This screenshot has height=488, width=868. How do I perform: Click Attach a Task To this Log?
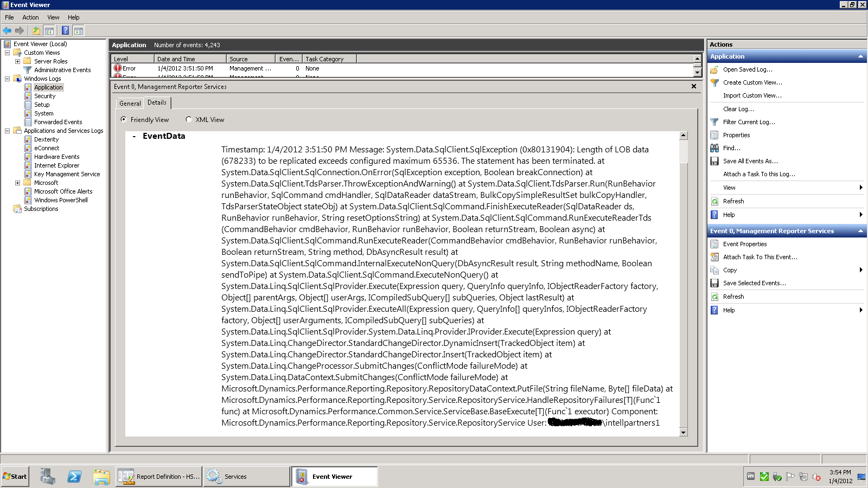(759, 174)
